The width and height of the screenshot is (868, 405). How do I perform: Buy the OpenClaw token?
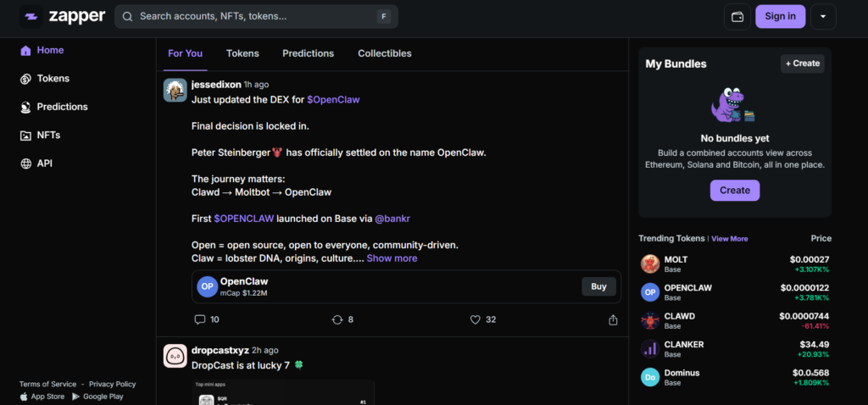599,286
